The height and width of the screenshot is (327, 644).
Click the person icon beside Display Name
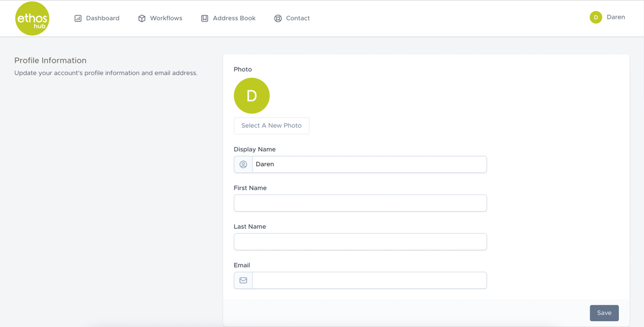[x=243, y=164]
